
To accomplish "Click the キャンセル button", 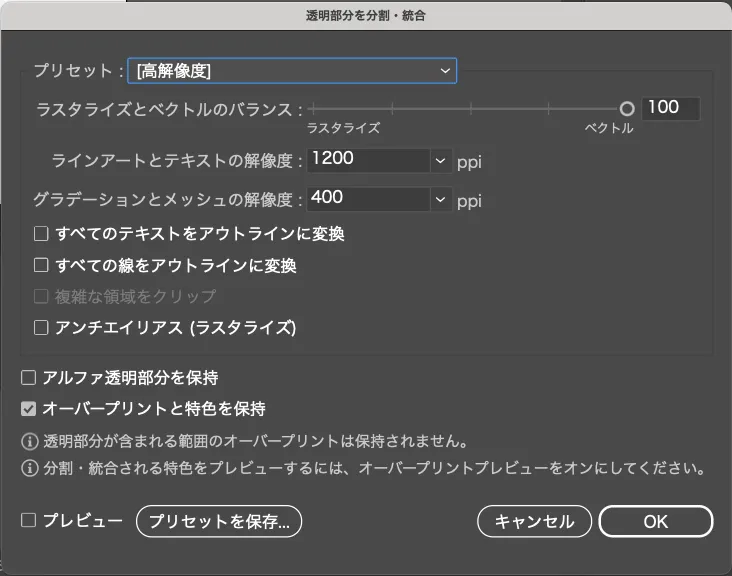I will 534,521.
